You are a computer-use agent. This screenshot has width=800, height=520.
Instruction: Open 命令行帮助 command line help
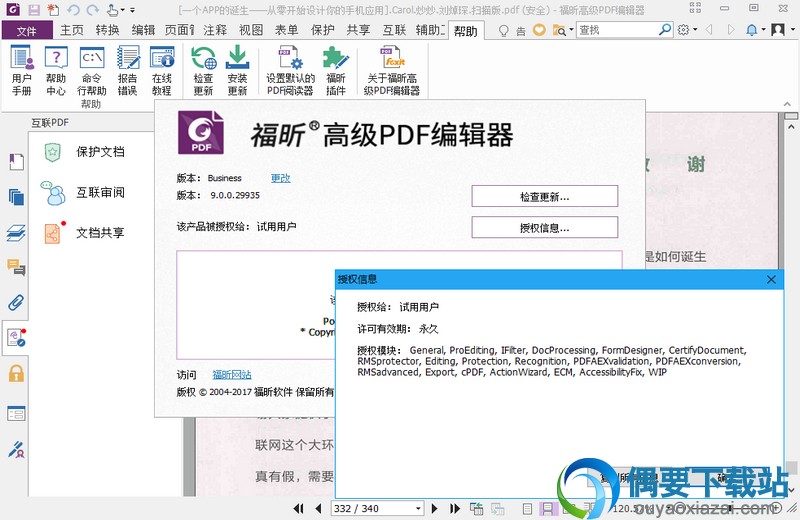(92, 70)
